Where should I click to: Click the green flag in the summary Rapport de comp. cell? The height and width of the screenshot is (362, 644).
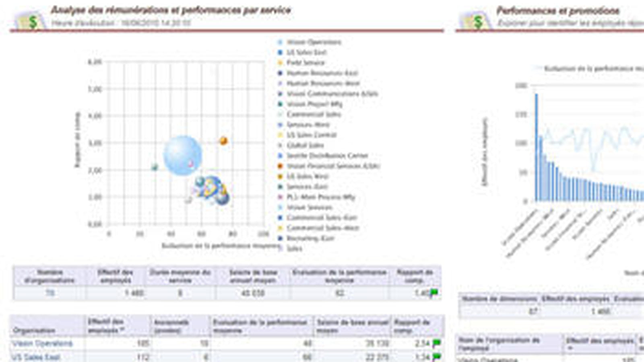(434, 293)
